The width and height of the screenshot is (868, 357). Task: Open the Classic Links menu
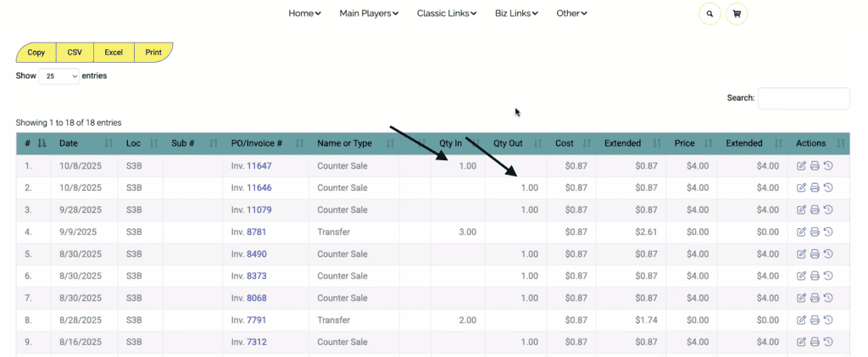click(x=447, y=14)
